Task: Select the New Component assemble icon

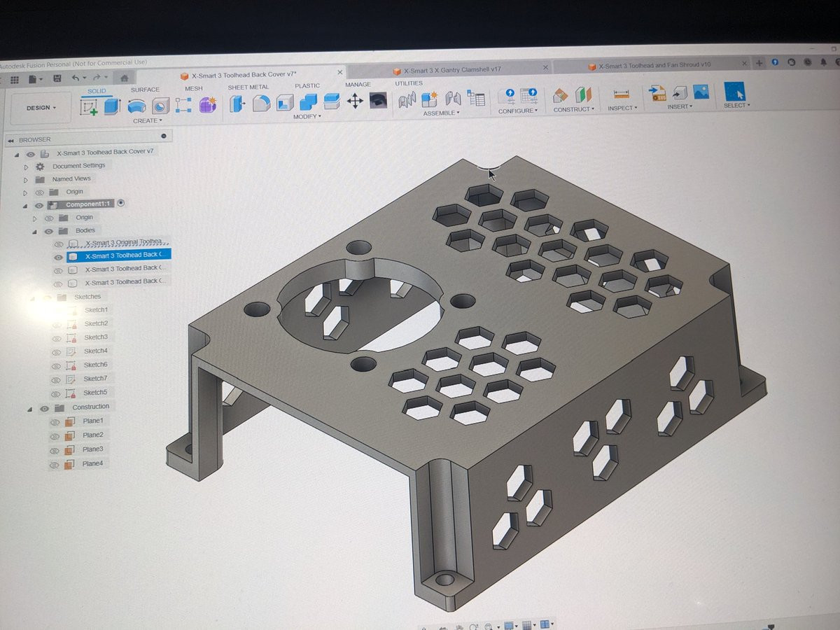Action: (x=429, y=99)
